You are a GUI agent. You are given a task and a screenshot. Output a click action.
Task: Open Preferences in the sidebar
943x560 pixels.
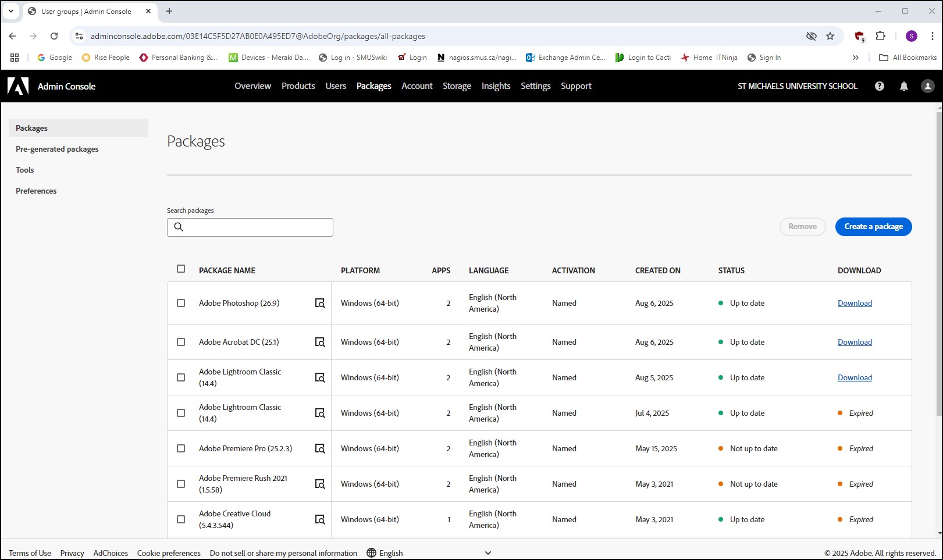click(79, 191)
